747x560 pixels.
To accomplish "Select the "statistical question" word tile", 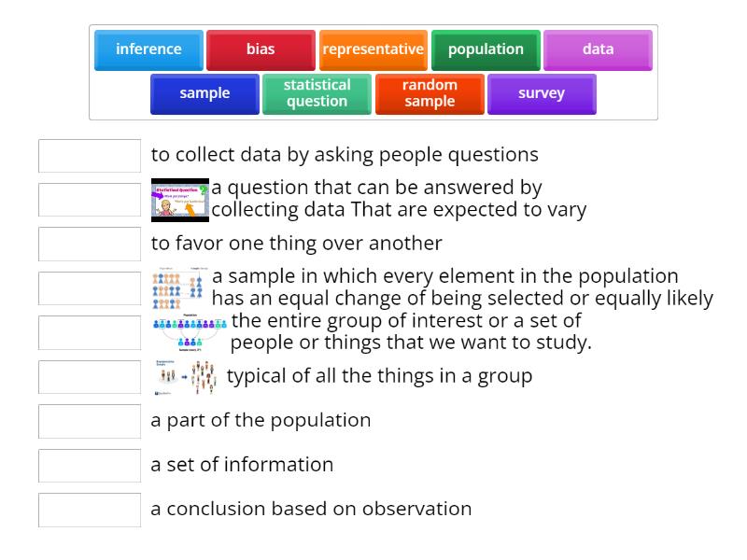I will click(x=317, y=93).
